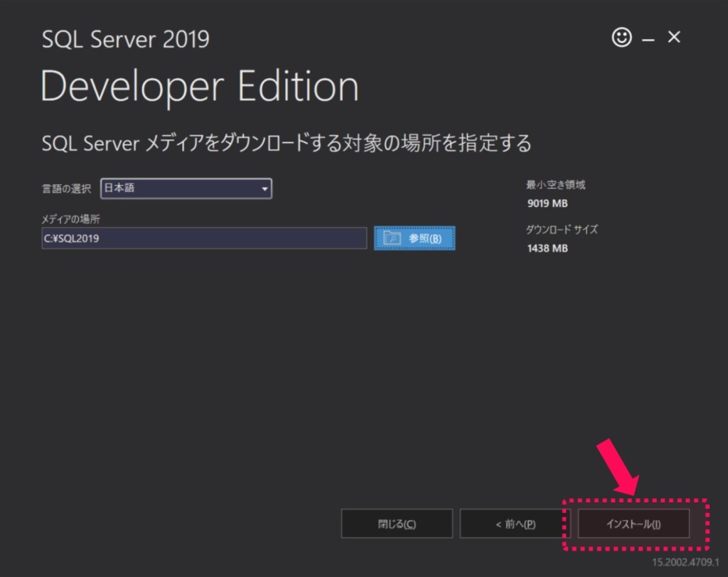
Task: Click the 参照(B) browse button
Action: pos(414,238)
